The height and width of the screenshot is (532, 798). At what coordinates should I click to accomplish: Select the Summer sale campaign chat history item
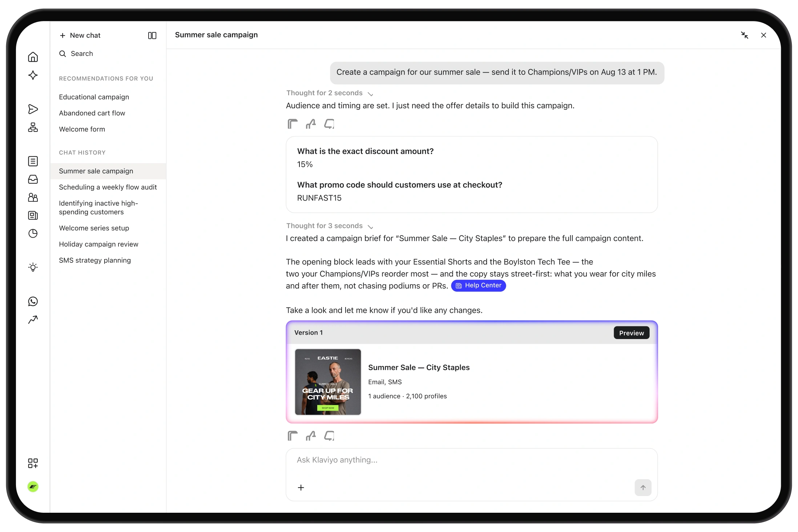click(108, 171)
